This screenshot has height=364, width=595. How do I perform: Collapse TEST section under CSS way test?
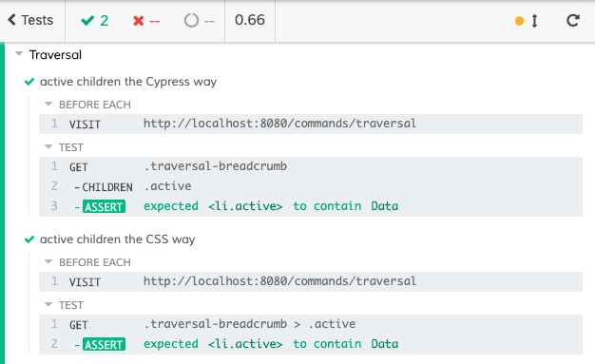pyautogui.click(x=48, y=305)
